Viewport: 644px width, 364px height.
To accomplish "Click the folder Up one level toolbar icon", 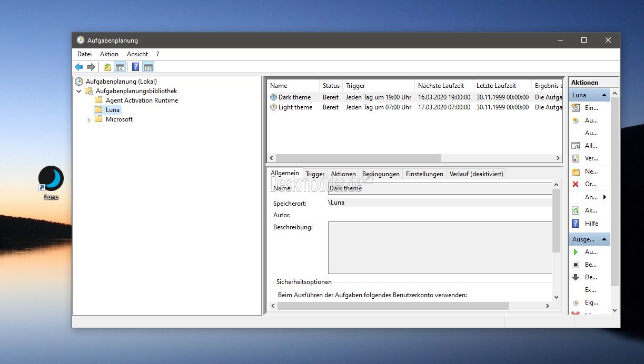I will coord(107,67).
